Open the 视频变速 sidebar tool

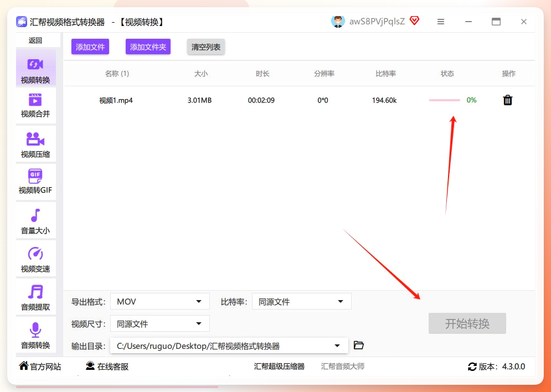[x=35, y=259]
